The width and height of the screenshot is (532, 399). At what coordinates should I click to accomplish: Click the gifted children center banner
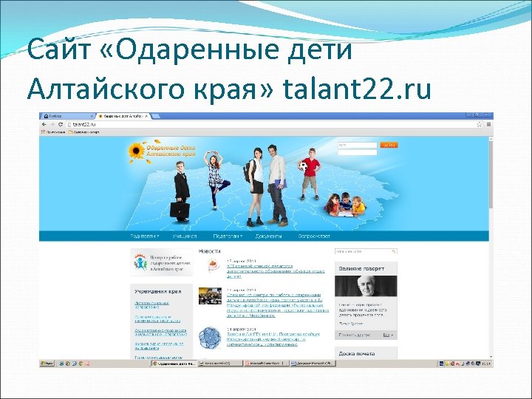click(162, 262)
